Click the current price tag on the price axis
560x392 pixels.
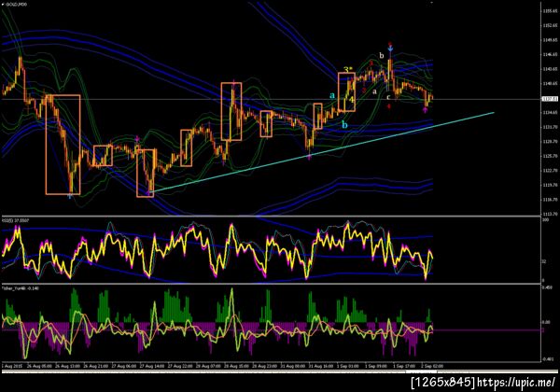pyautogui.click(x=548, y=99)
